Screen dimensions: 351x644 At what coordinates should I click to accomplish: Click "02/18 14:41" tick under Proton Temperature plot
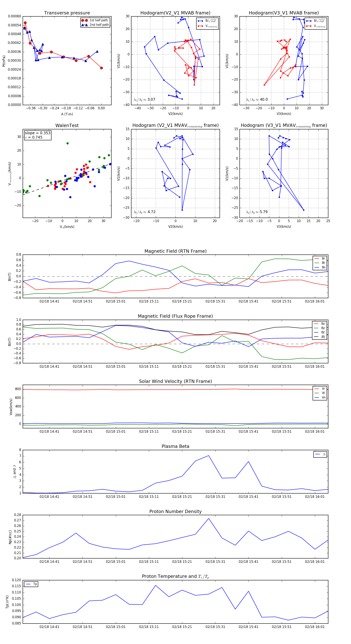[x=49, y=627]
